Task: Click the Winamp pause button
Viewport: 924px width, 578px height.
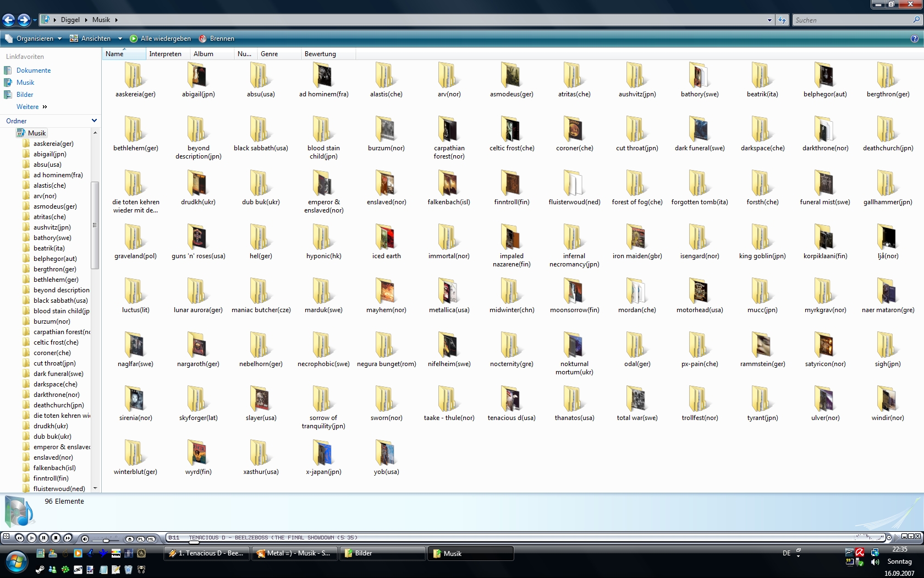Action: [43, 538]
